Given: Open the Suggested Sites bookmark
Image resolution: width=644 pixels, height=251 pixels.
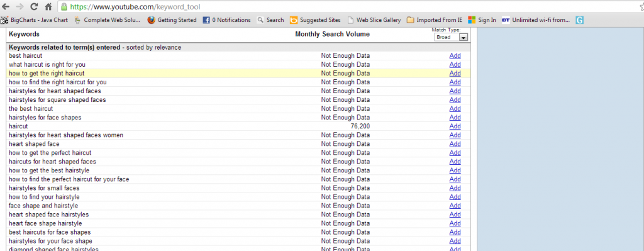Looking at the screenshot, I should [x=315, y=20].
